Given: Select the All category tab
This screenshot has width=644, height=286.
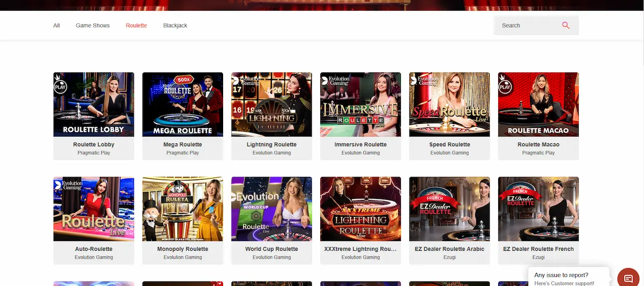Looking at the screenshot, I should point(57,25).
